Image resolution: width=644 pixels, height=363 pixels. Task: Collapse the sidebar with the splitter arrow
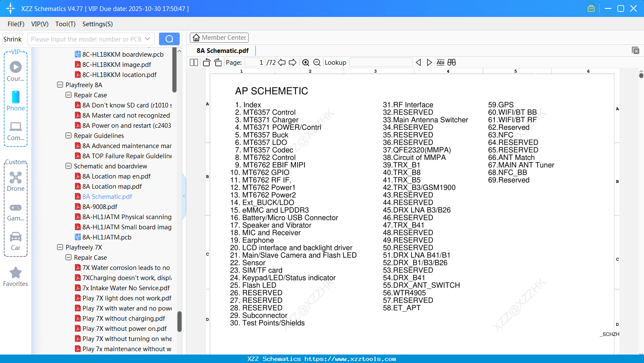[184, 195]
